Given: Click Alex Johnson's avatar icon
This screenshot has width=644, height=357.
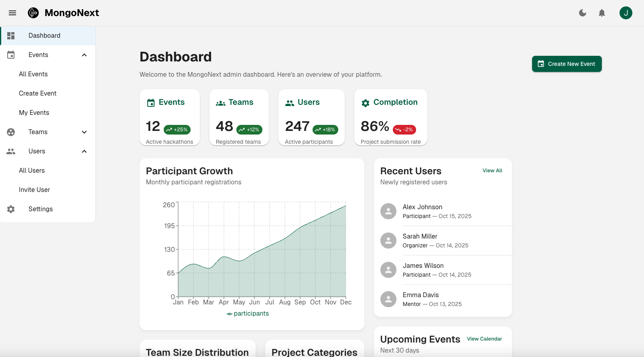Looking at the screenshot, I should click(x=388, y=211).
